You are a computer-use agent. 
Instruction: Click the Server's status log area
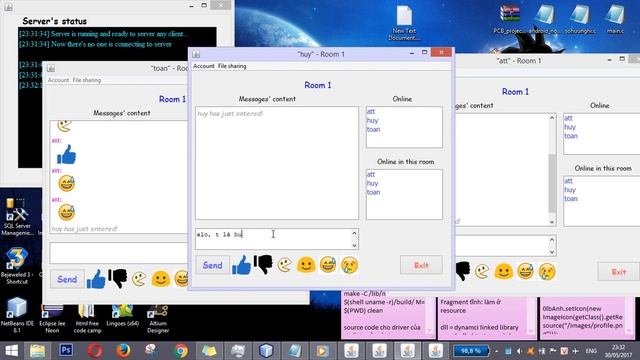[x=117, y=97]
